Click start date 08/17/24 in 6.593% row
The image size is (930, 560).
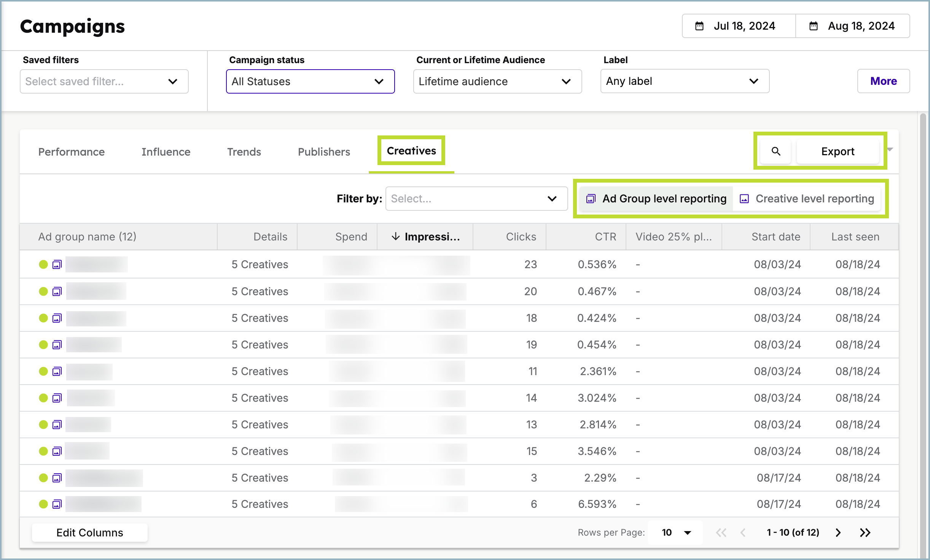[x=779, y=504]
